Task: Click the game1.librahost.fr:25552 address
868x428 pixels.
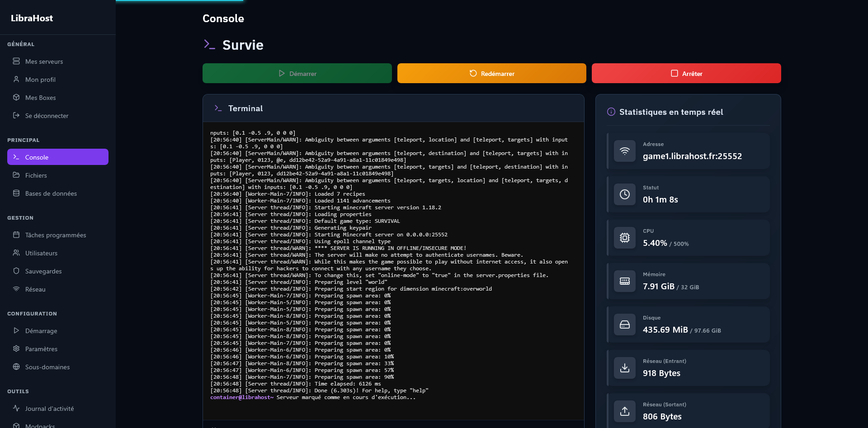Action: [692, 156]
